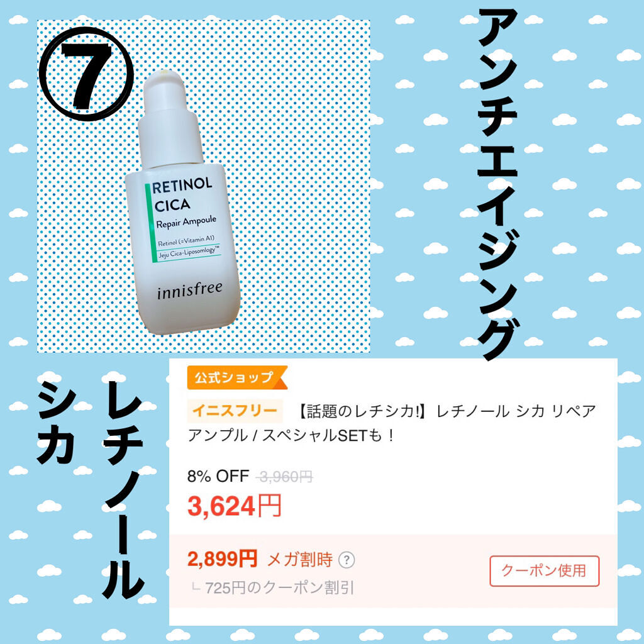Select the 公式ショップ orange badge
Viewport: 644px width, 644px height.
click(x=237, y=377)
